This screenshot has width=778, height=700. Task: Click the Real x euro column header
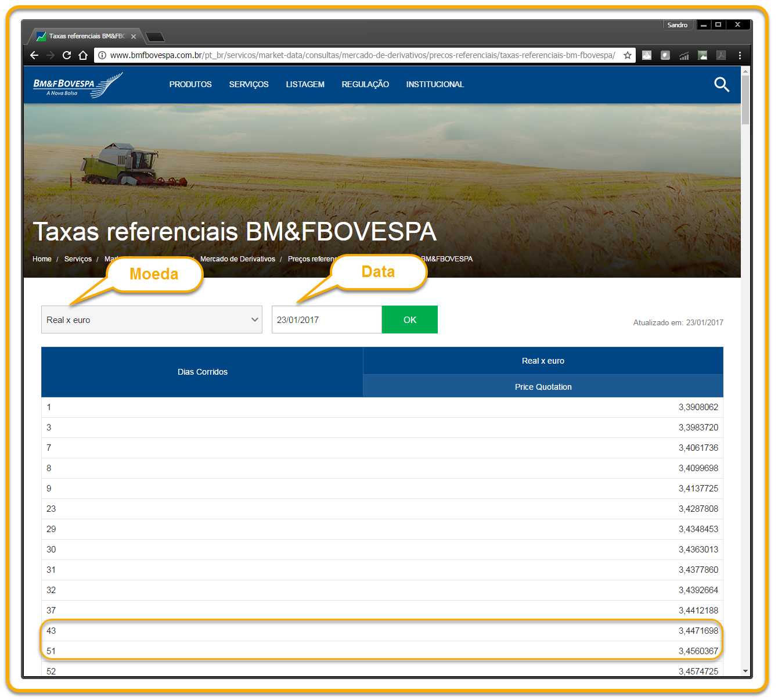click(543, 361)
